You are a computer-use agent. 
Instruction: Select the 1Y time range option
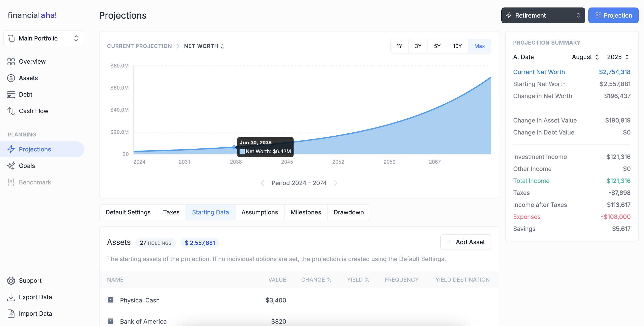pyautogui.click(x=399, y=46)
